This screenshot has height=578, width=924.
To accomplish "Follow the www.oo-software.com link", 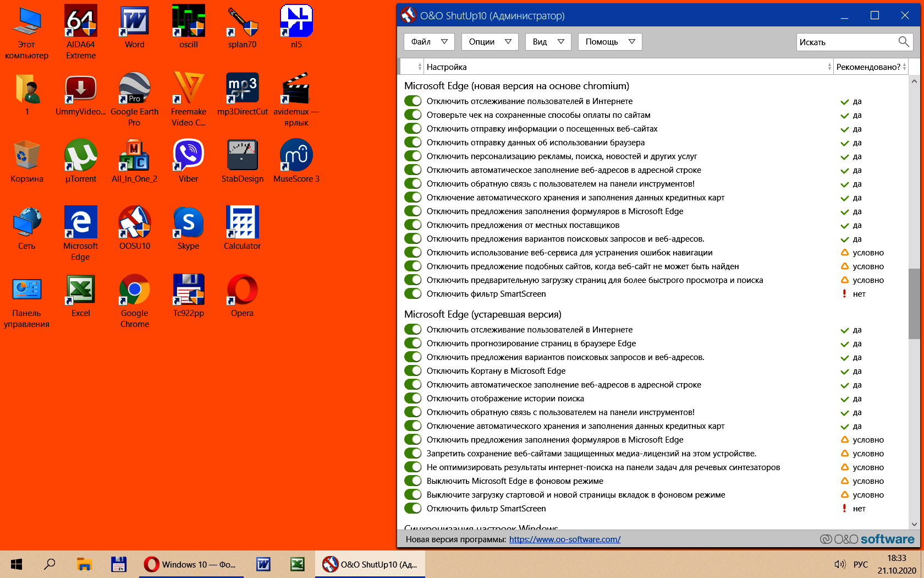I will pos(565,539).
